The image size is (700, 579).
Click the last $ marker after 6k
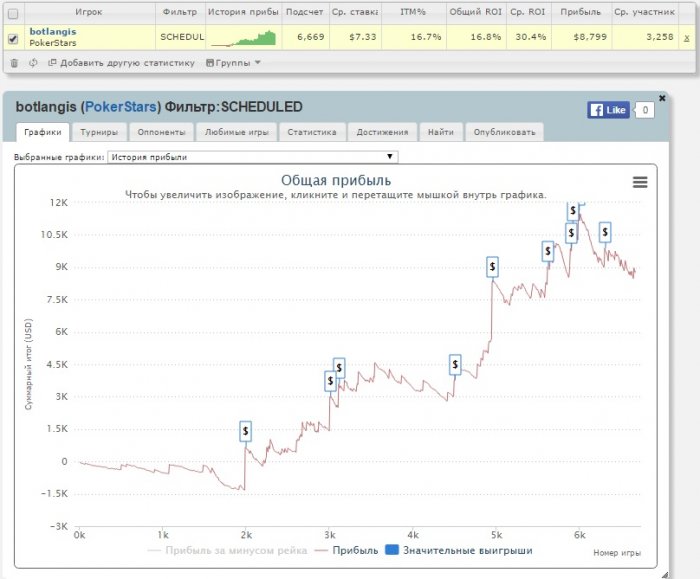pyautogui.click(x=604, y=232)
